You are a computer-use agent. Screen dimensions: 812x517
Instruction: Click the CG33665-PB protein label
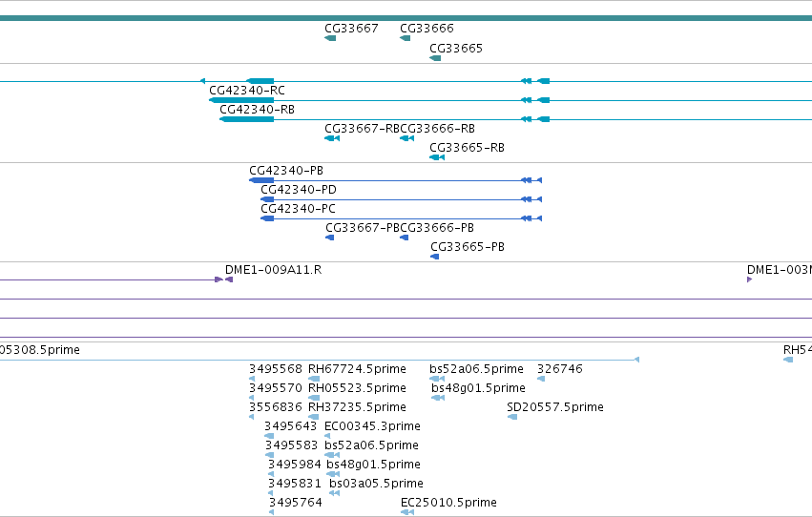468,247
